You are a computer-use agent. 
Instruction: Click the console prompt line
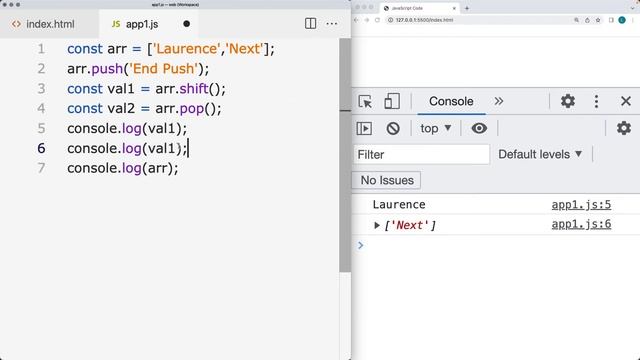click(x=496, y=245)
